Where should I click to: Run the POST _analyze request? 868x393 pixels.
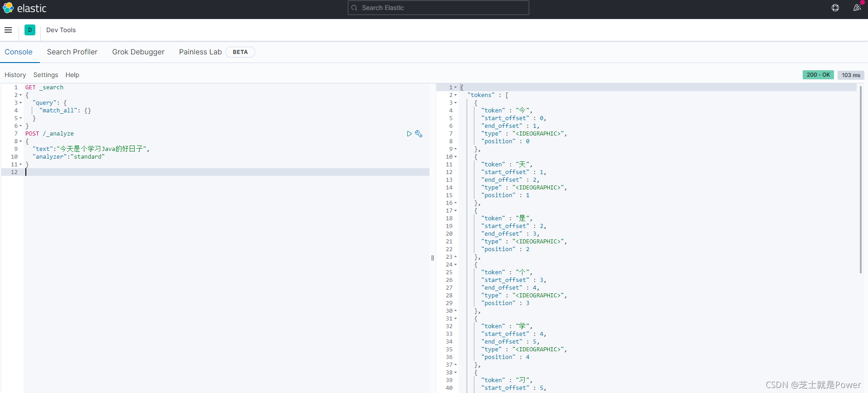point(409,134)
